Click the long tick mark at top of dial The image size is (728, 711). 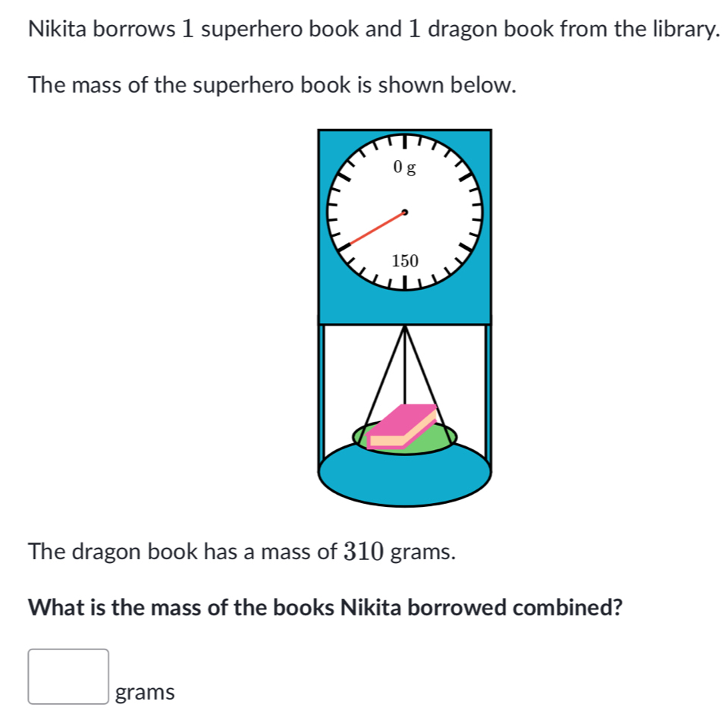pos(405,140)
